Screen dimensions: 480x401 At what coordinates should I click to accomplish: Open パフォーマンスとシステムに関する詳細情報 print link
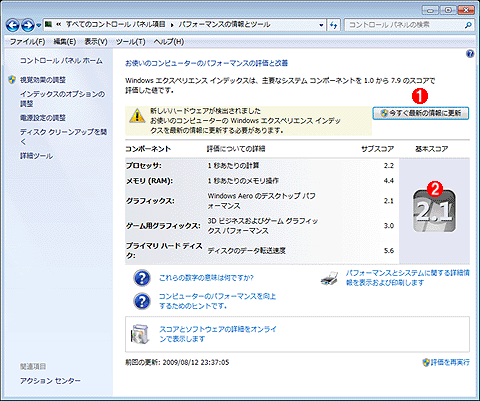[408, 278]
